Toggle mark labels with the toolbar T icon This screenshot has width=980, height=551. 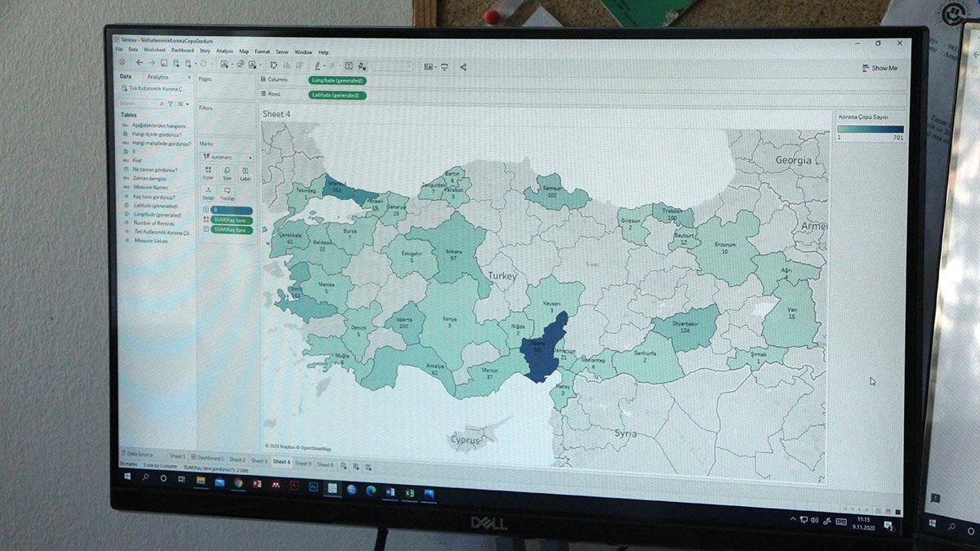point(349,64)
